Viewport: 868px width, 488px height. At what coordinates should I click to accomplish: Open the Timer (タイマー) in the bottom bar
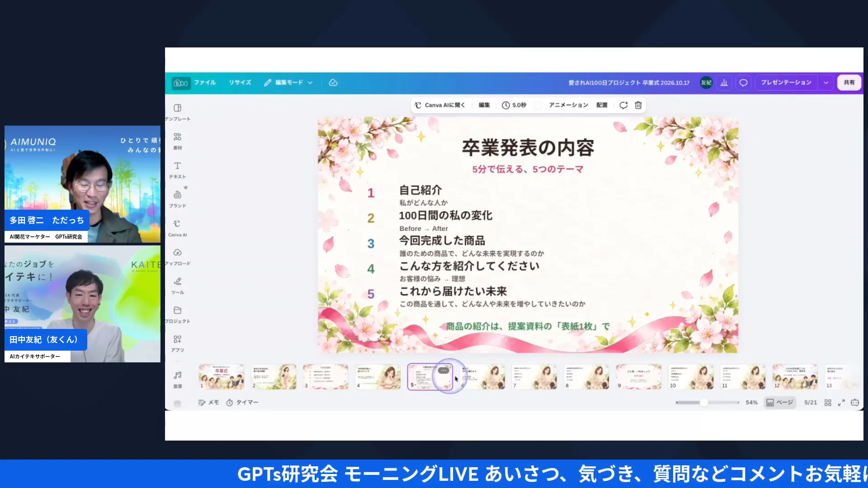click(242, 403)
